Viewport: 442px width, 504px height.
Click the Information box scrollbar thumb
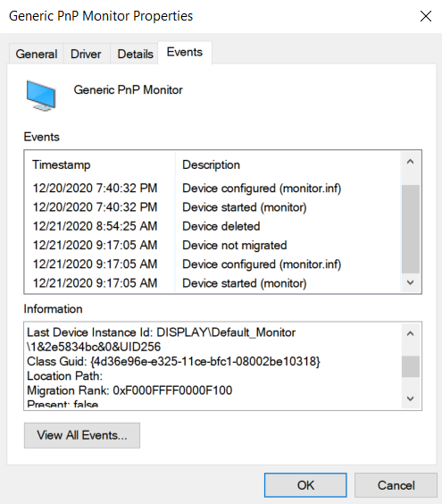click(x=410, y=366)
